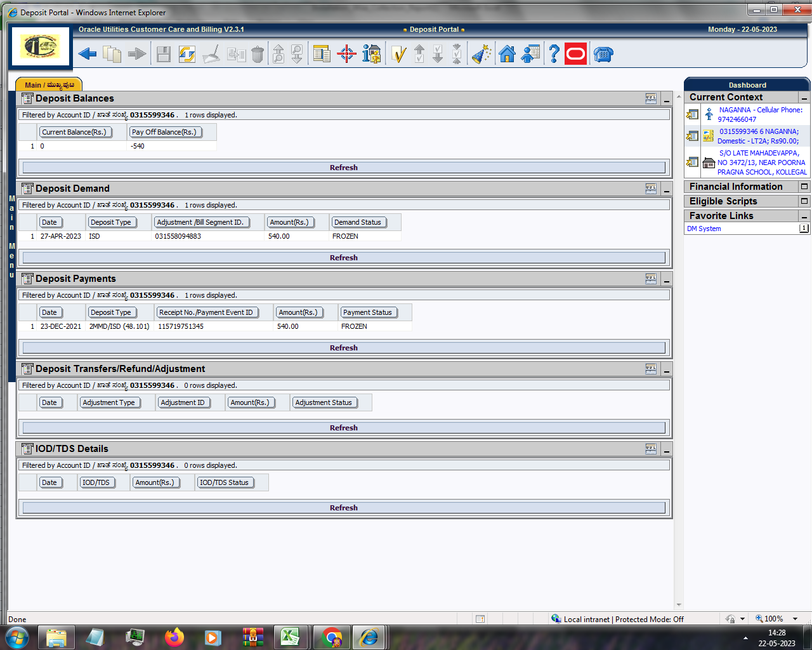Screen dimensions: 812x650
Task: Click Refresh in Deposit Demand zone
Action: [x=344, y=258]
